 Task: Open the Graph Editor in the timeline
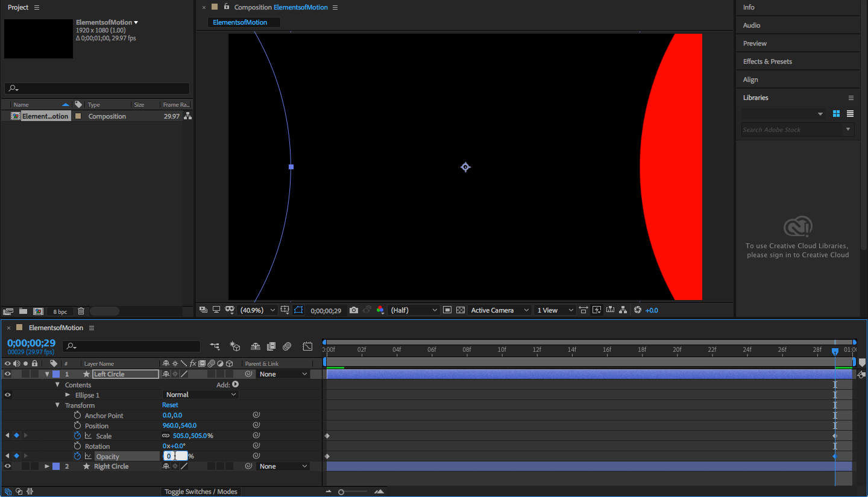[x=307, y=346]
